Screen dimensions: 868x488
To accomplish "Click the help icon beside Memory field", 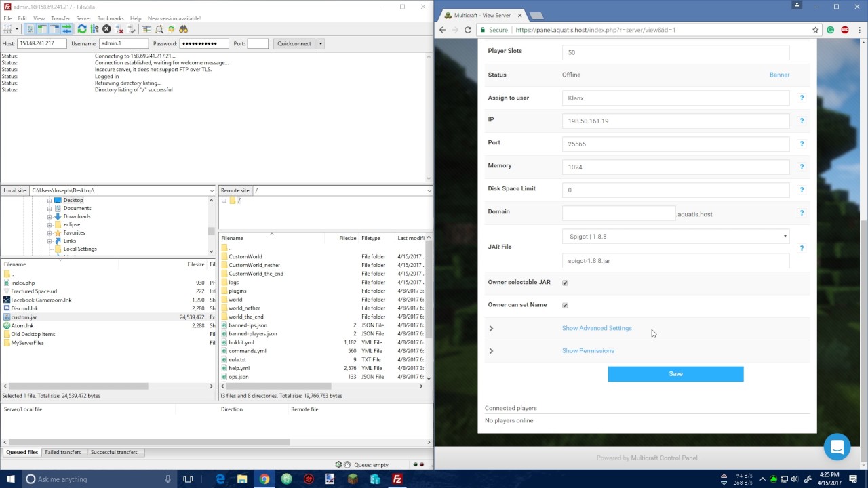I will click(802, 167).
